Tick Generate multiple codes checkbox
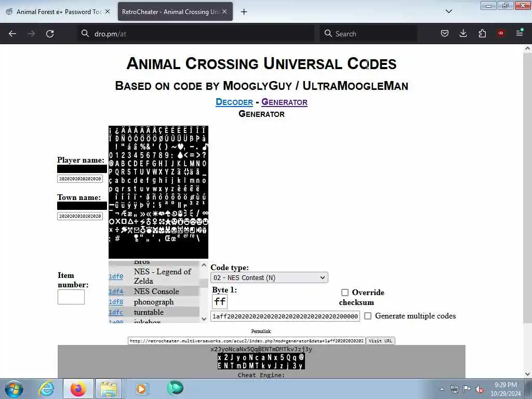This screenshot has width=532, height=399. click(x=368, y=316)
